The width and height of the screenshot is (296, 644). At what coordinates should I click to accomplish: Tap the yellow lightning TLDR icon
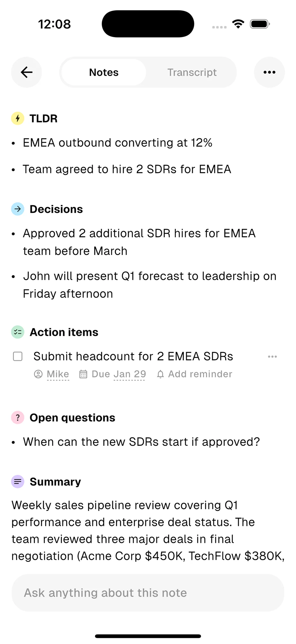(17, 118)
